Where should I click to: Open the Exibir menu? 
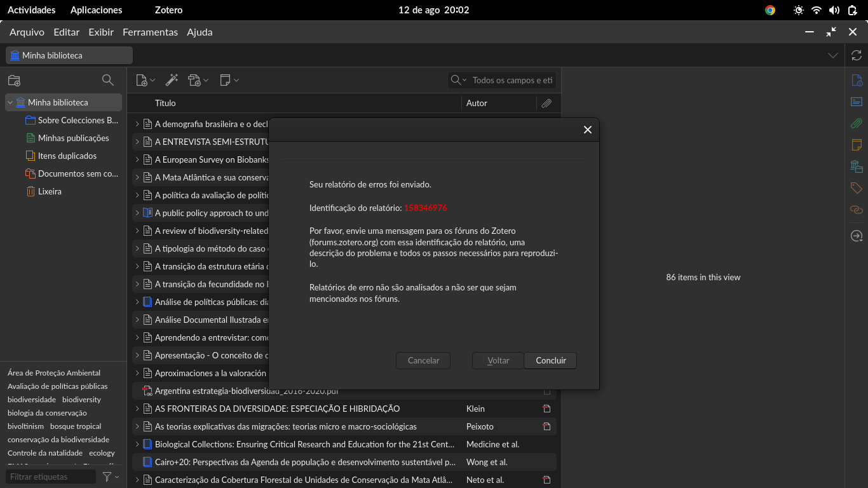[x=101, y=32]
